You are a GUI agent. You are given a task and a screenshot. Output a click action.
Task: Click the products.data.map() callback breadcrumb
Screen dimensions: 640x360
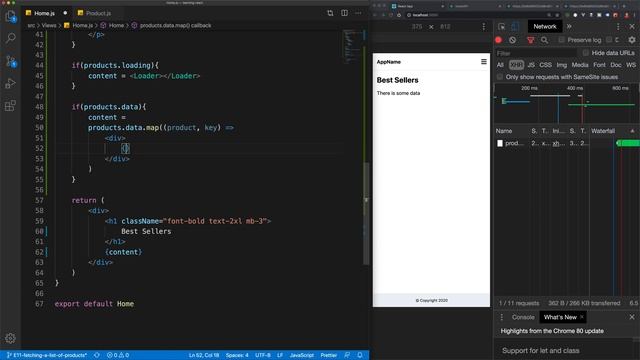(176, 25)
